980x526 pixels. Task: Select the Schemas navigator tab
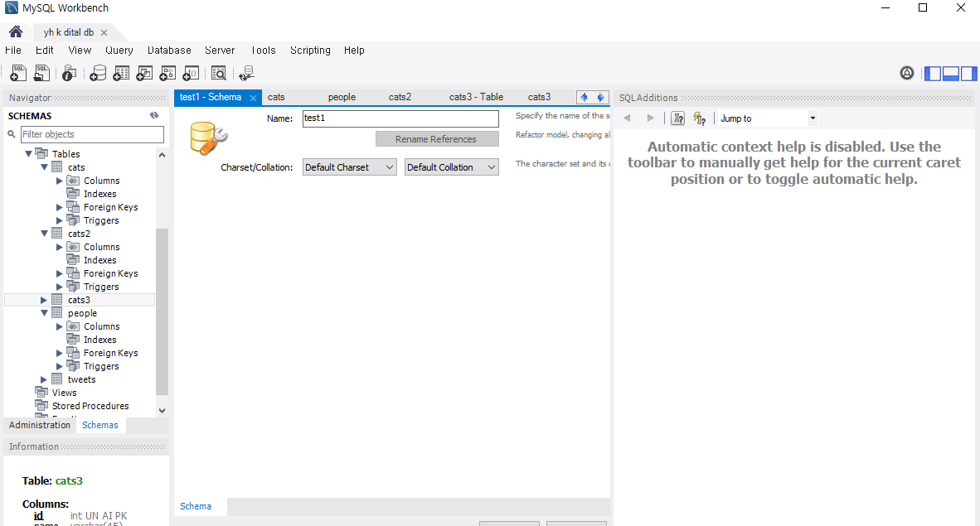pyautogui.click(x=100, y=425)
